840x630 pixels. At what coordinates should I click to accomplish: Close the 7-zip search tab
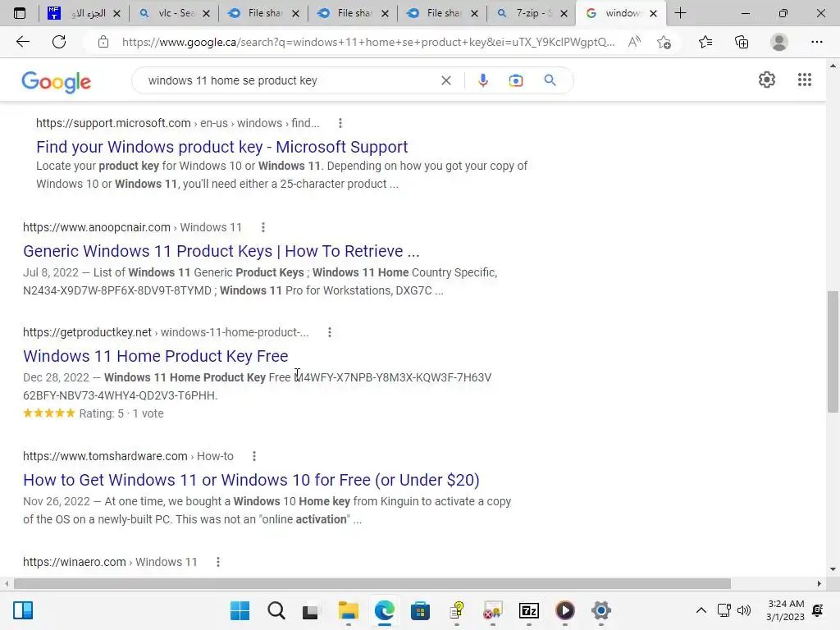[x=564, y=13]
